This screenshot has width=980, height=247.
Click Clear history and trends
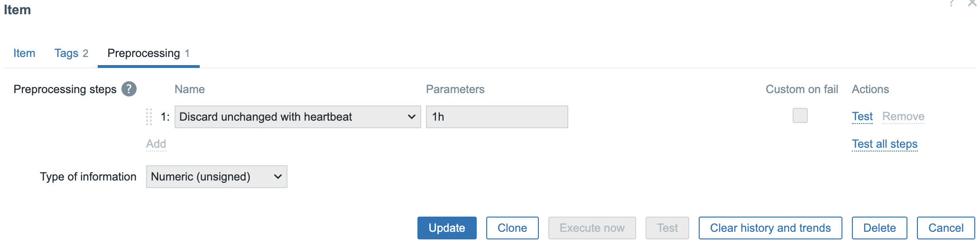coord(770,228)
